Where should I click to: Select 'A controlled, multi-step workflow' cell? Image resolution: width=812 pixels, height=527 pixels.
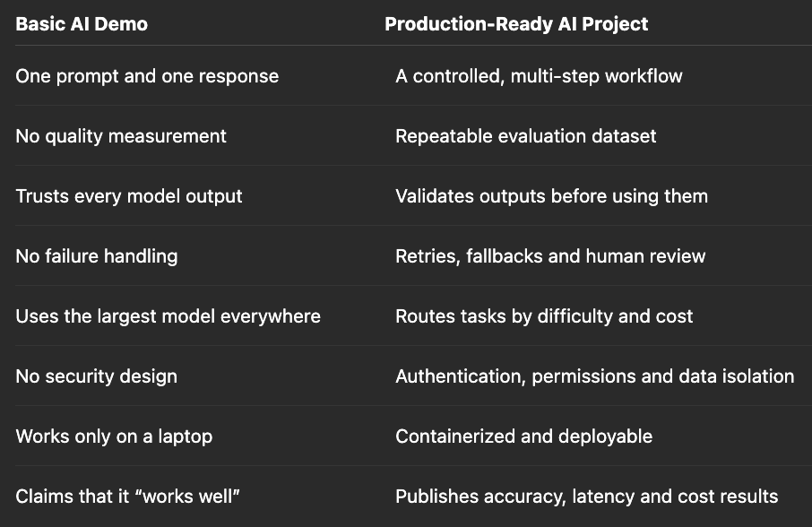point(539,76)
